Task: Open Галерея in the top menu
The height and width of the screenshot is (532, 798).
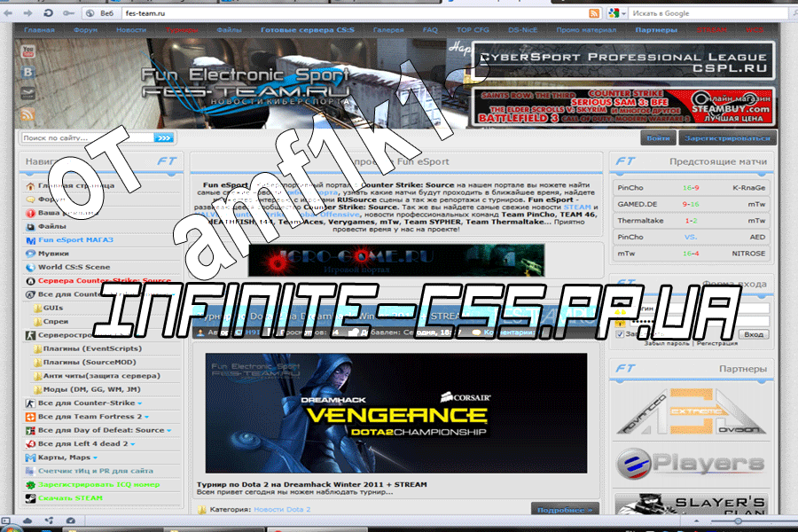Action: 388,30
